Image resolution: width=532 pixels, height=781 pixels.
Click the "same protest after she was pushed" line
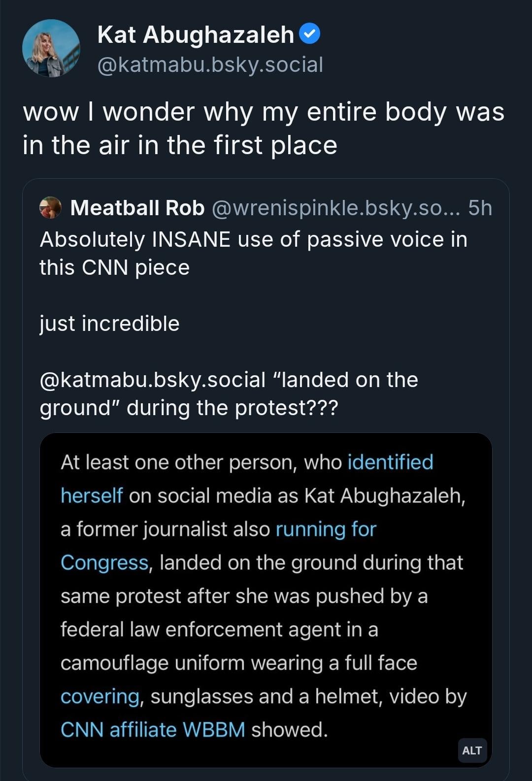244,596
